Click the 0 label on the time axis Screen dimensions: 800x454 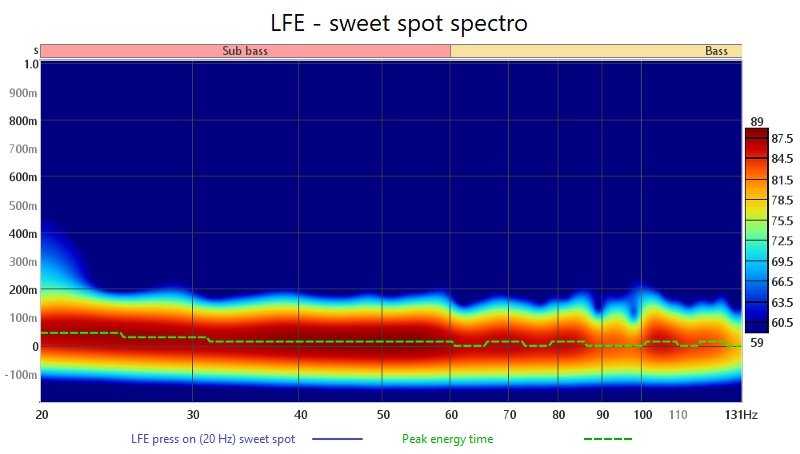34,347
